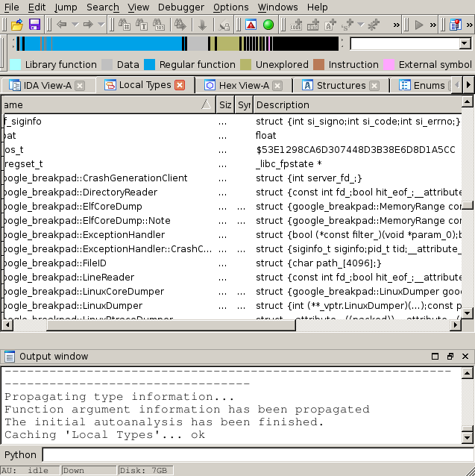This screenshot has height=476, width=475.
Task: Click the Python interpreter selector label
Action: point(20,455)
